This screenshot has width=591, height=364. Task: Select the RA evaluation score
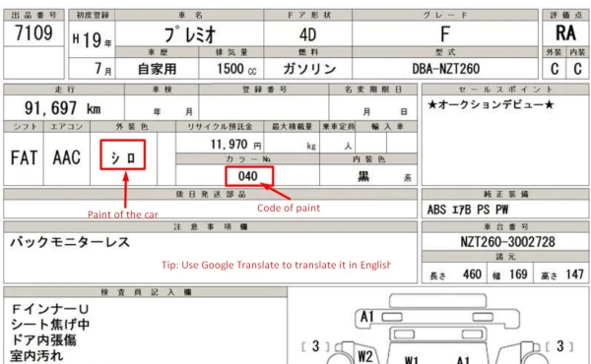pyautogui.click(x=565, y=33)
